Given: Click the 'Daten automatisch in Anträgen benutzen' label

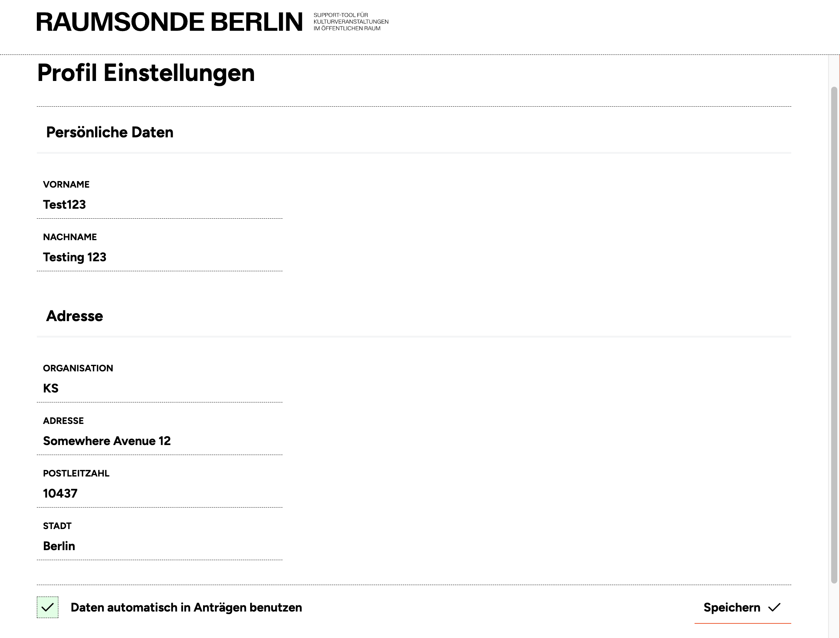Looking at the screenshot, I should click(x=186, y=608).
